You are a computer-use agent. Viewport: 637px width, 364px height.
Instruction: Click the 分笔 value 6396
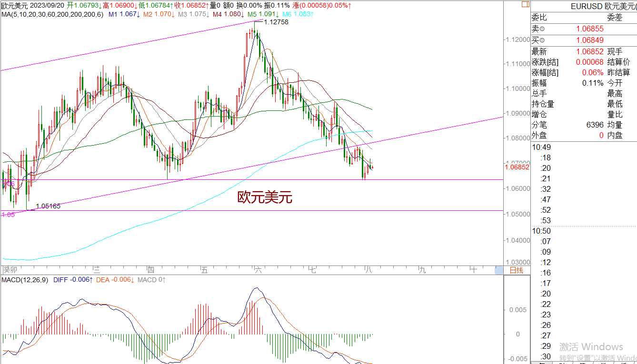point(595,125)
